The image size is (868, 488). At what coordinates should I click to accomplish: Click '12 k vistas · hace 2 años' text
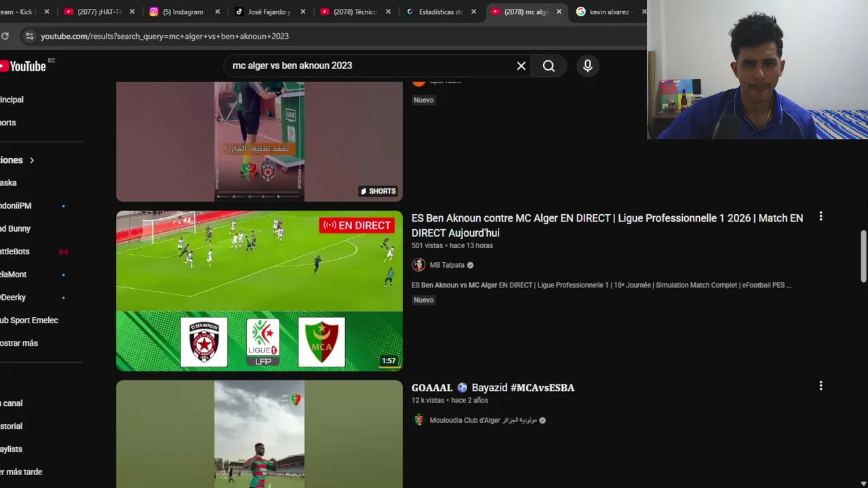click(450, 400)
